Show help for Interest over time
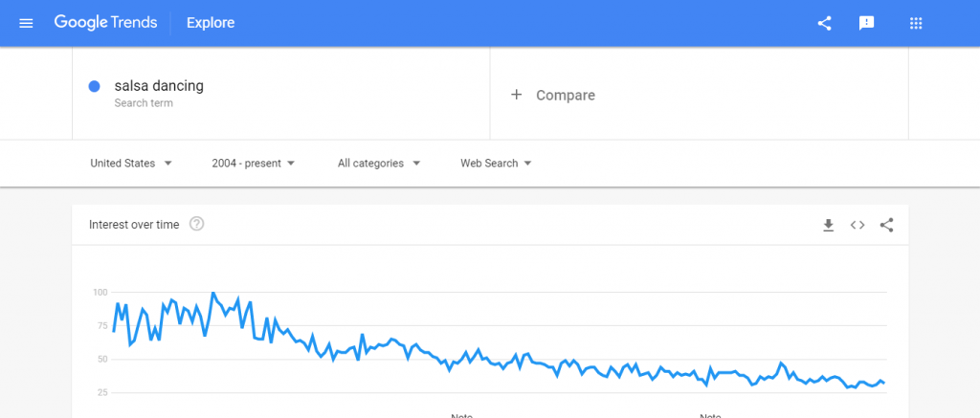This screenshot has height=418, width=980. click(197, 225)
